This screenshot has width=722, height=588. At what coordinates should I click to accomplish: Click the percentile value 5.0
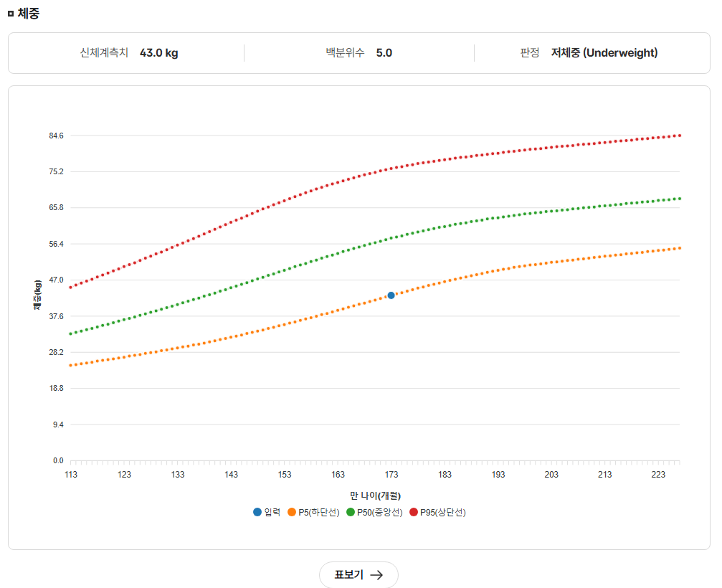coord(384,53)
